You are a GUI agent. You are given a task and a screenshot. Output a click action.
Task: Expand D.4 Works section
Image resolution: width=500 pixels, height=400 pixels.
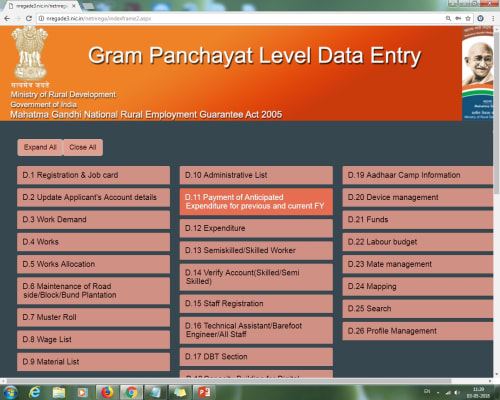click(x=93, y=242)
